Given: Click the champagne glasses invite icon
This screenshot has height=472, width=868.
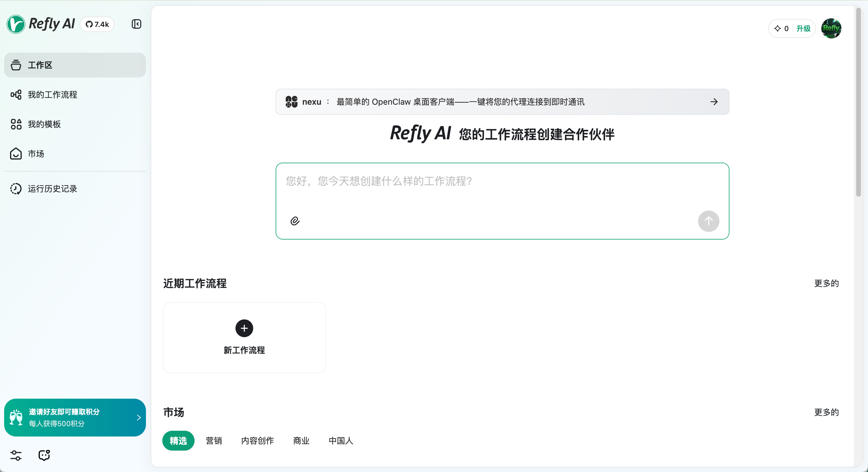Looking at the screenshot, I should coord(16,418).
